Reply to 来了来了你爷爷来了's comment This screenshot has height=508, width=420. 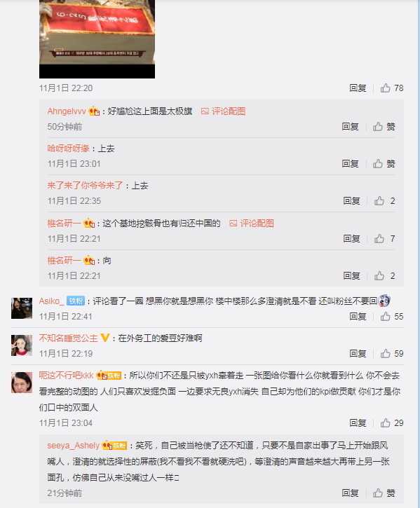click(x=351, y=201)
